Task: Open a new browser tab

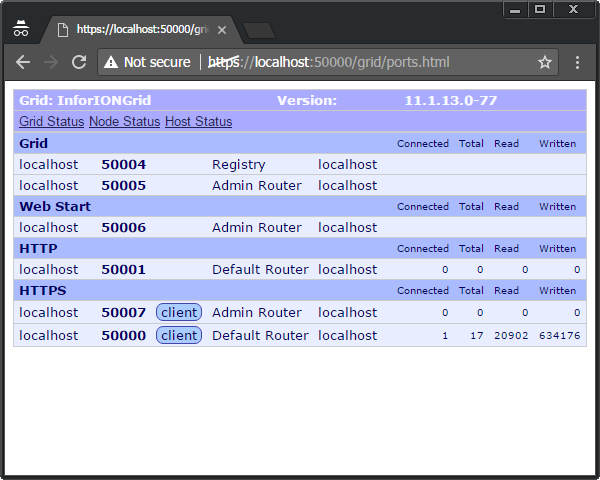Action: [258, 30]
